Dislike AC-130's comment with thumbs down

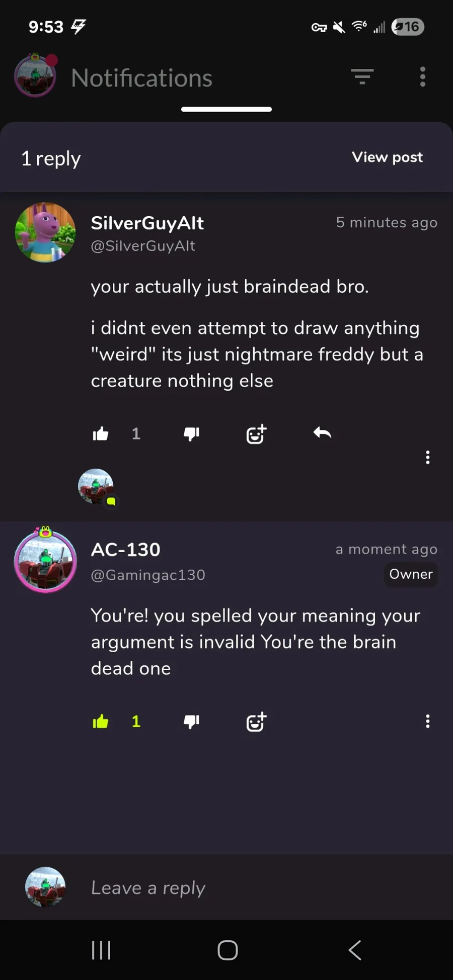coord(191,722)
